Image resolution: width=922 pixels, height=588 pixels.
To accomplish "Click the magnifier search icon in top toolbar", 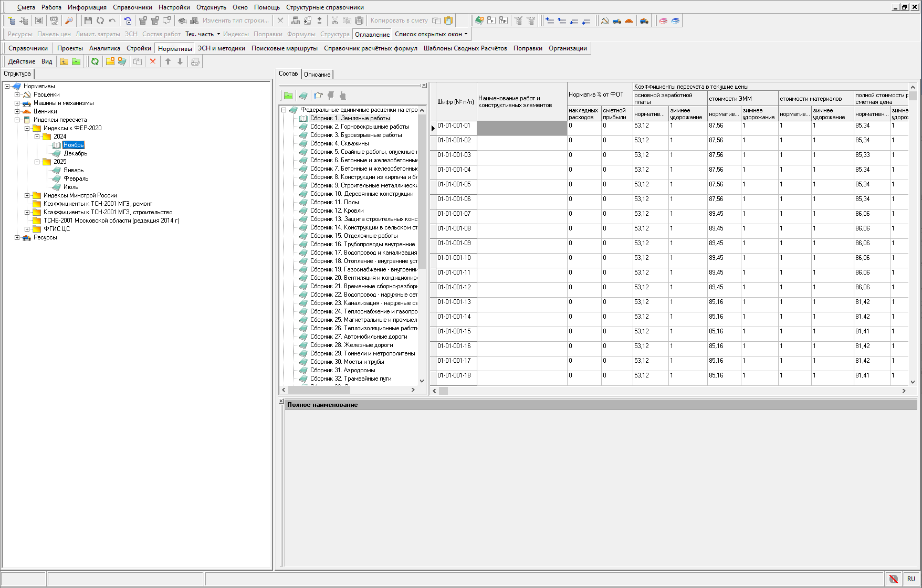I will [69, 20].
